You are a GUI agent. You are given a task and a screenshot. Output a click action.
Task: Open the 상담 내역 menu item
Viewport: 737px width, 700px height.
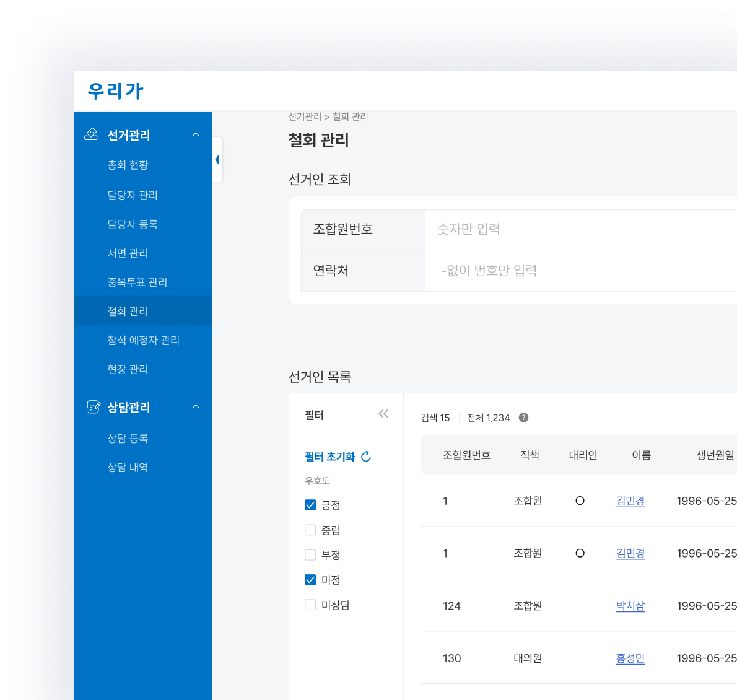pyautogui.click(x=128, y=467)
